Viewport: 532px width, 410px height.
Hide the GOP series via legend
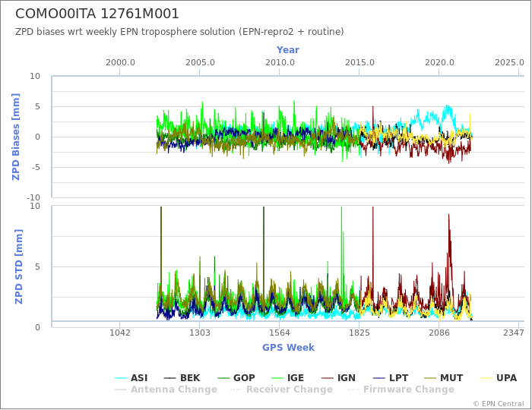coord(236,378)
